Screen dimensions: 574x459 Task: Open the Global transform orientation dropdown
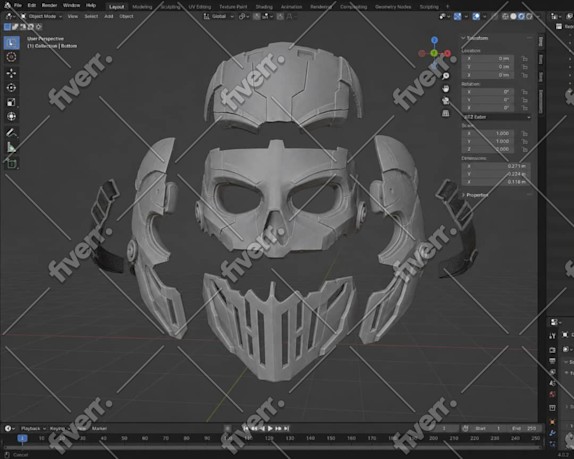219,16
